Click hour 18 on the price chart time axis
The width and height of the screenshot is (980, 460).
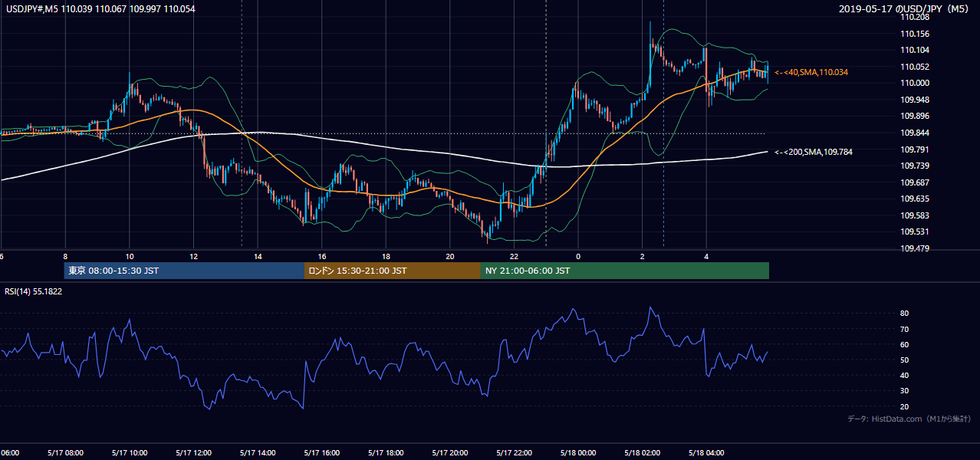coord(386,257)
